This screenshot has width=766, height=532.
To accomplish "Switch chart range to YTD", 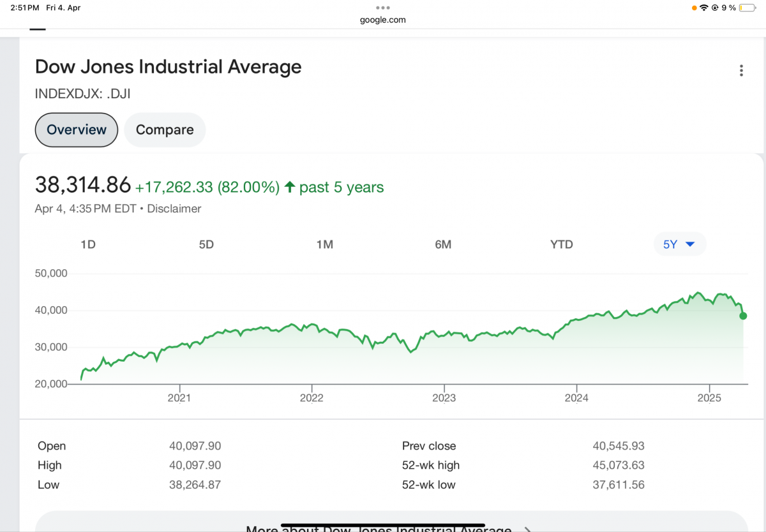I will [562, 244].
